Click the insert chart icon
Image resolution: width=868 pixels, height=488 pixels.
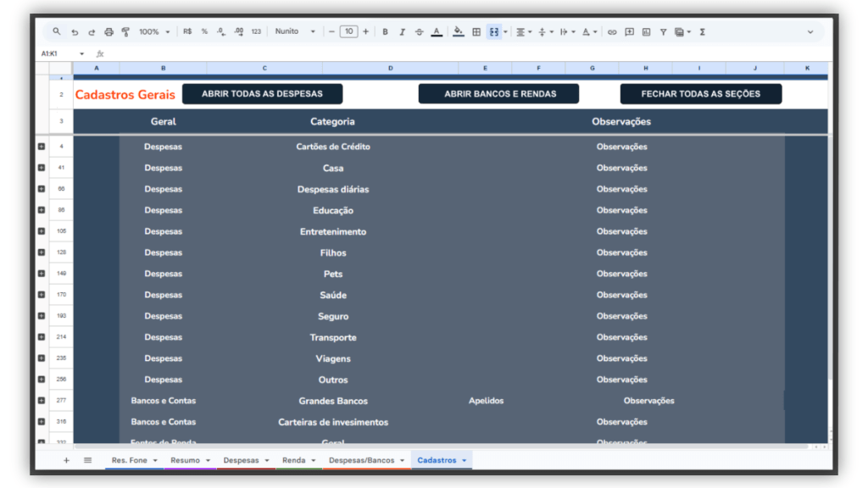click(646, 32)
